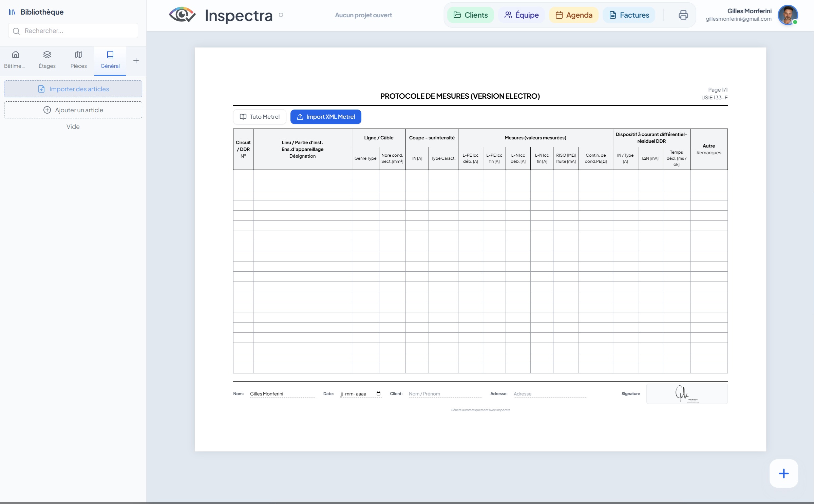Select the Pièces tab

(79, 60)
